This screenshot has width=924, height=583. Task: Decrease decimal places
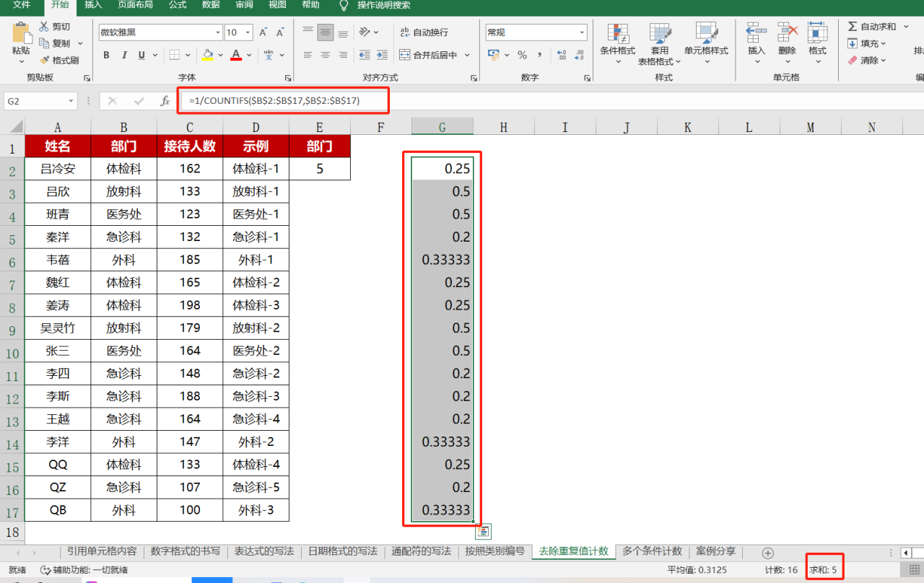[578, 55]
